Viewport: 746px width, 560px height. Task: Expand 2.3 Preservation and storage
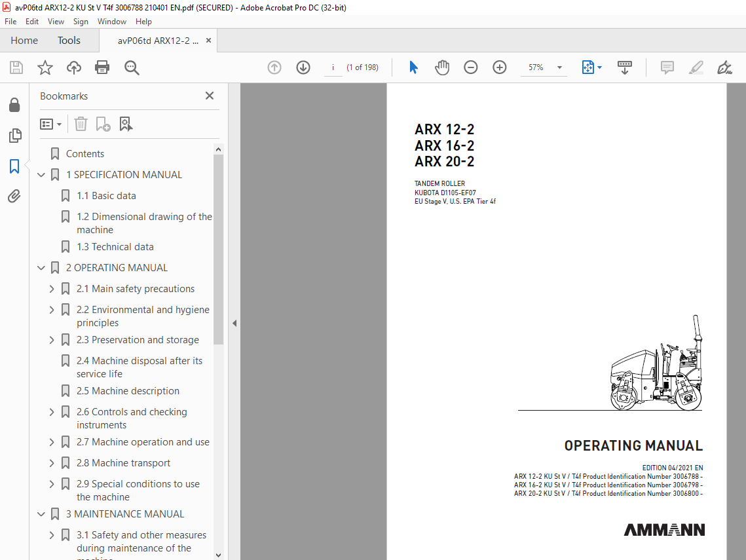52,340
